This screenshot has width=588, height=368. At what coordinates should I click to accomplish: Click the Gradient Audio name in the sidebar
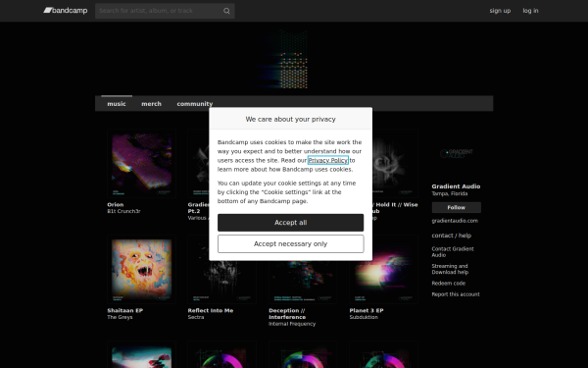click(x=456, y=186)
